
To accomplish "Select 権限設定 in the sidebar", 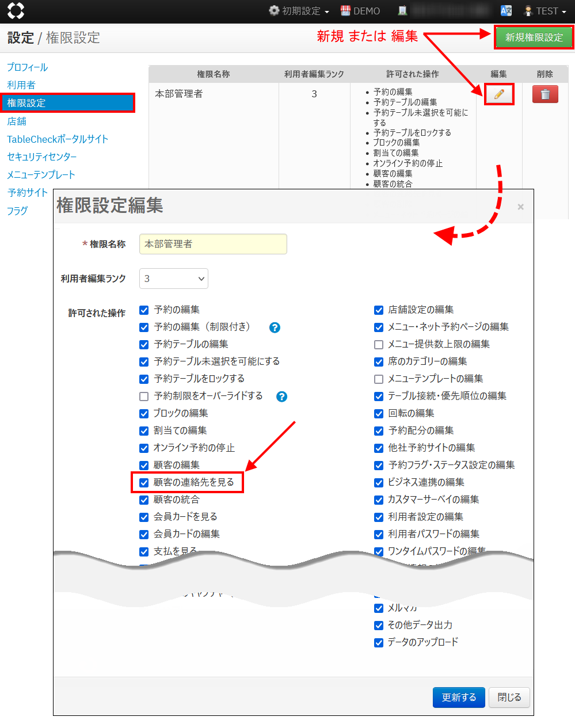I will 67,103.
